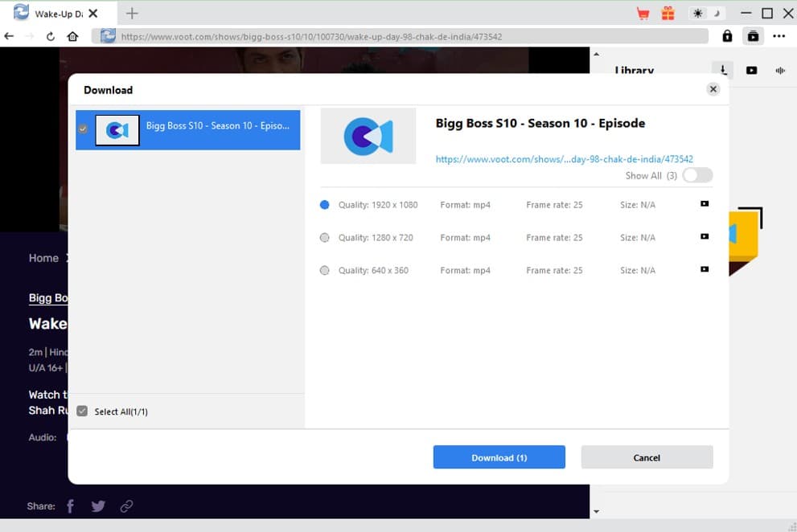
Task: Reload the current page
Action: (x=51, y=36)
